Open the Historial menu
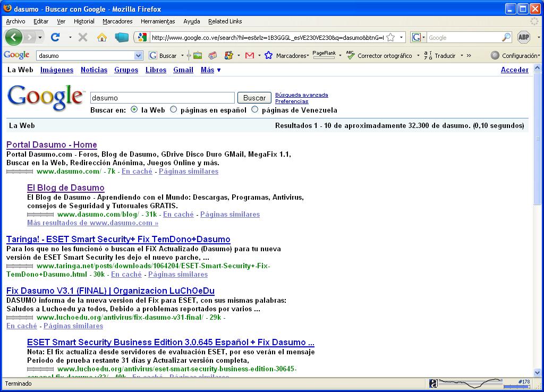The height and width of the screenshot is (392, 544). [x=84, y=21]
